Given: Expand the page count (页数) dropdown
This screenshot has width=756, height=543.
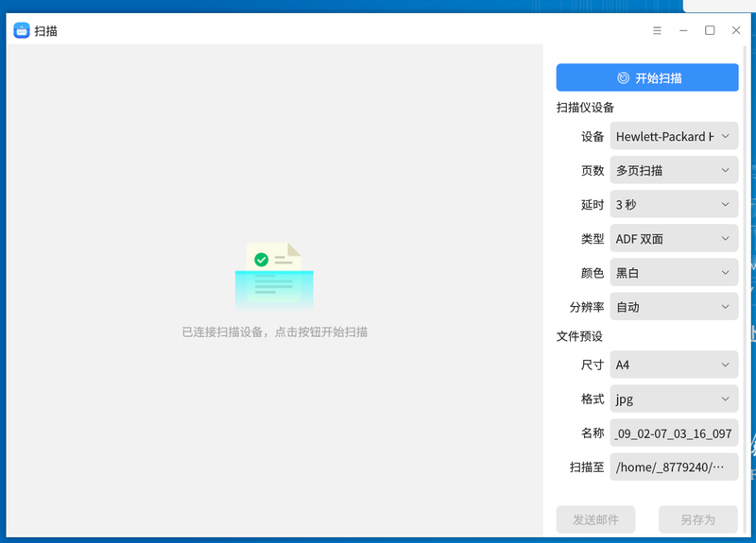Looking at the screenshot, I should (674, 171).
